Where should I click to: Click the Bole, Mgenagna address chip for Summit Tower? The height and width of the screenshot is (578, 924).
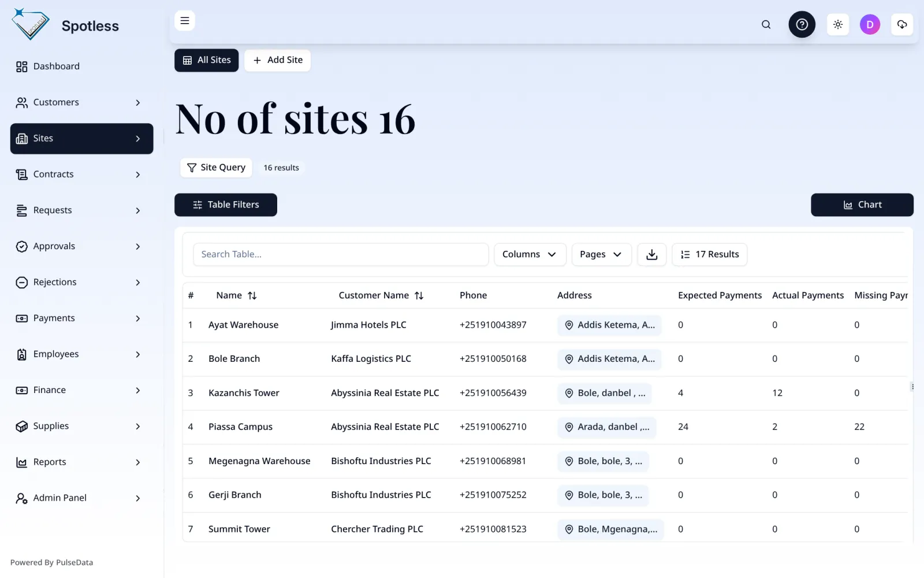tap(610, 529)
